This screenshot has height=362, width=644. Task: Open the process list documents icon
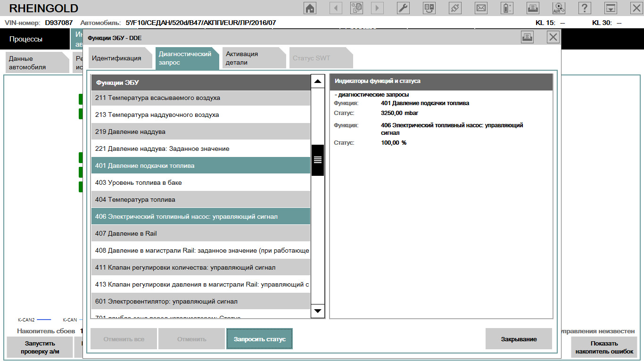click(x=356, y=8)
